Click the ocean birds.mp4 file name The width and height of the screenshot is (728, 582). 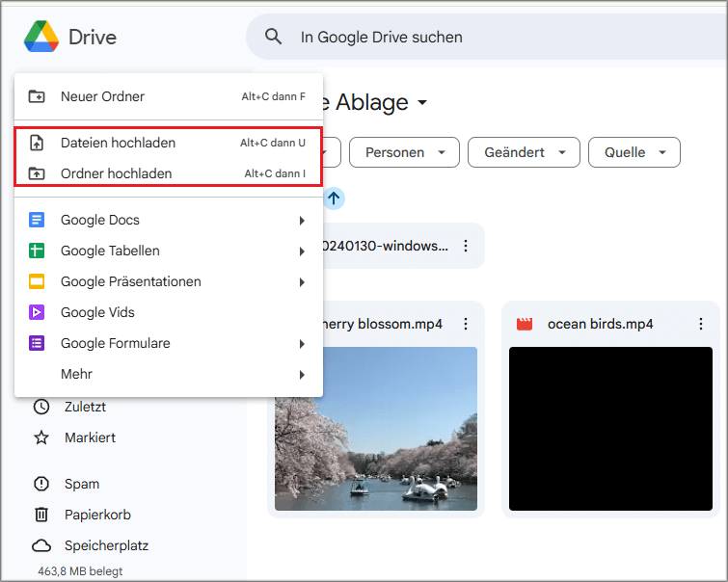[x=601, y=324]
